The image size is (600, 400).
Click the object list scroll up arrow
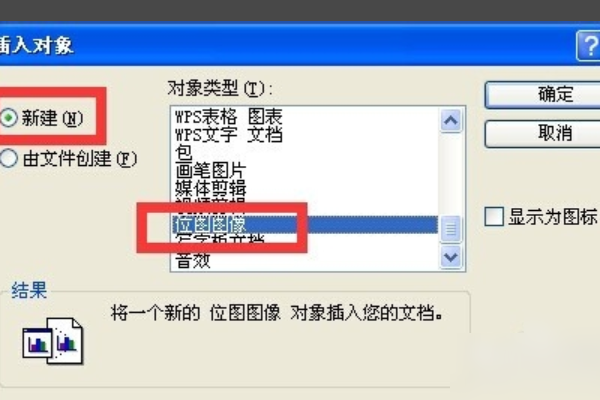point(450,121)
